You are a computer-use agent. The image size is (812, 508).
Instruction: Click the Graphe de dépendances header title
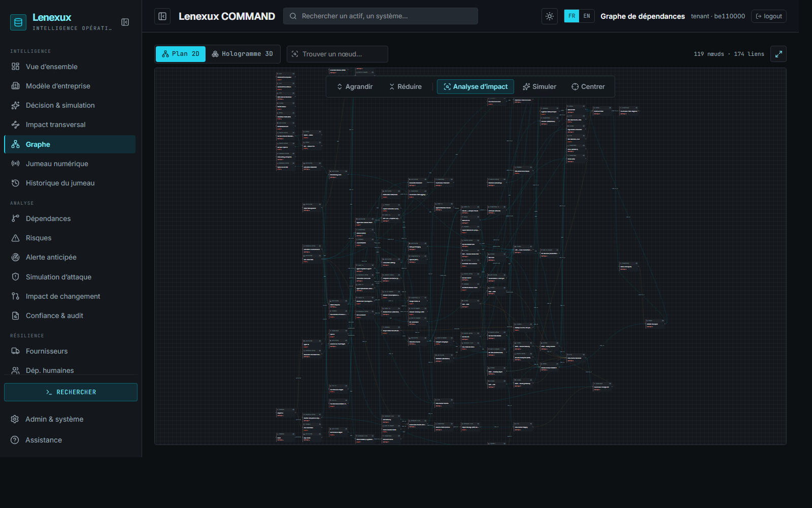click(642, 16)
